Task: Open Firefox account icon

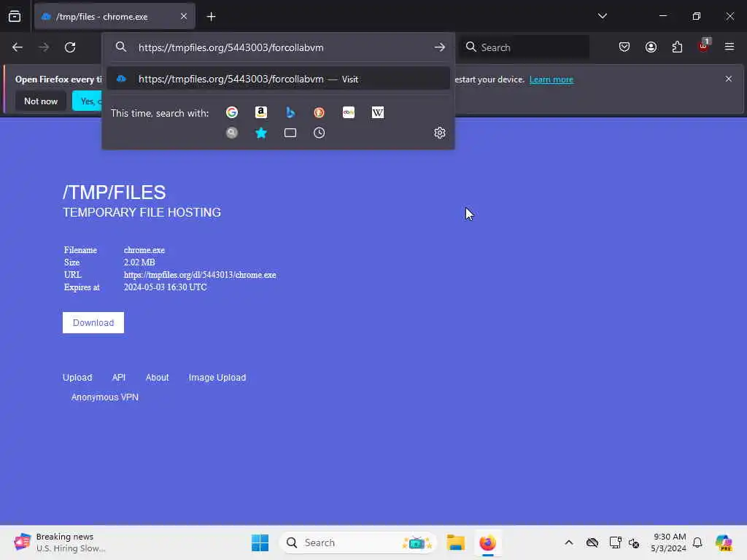Action: coord(651,47)
